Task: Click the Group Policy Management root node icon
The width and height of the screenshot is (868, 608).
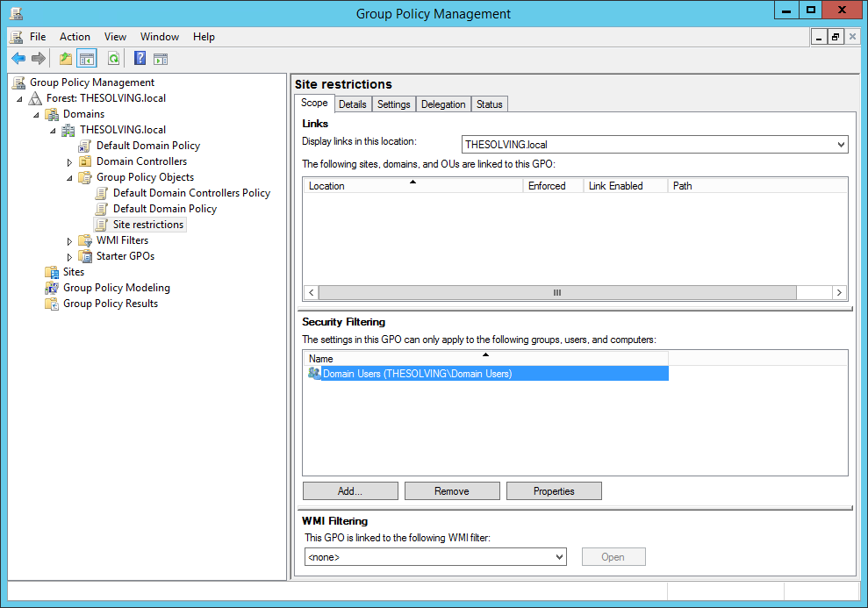Action: pos(18,82)
